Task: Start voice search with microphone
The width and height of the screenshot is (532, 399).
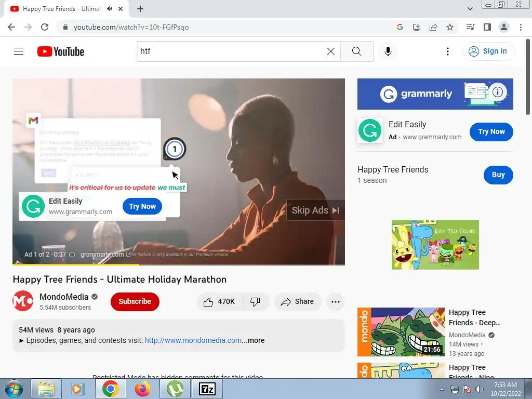Action: tap(388, 51)
